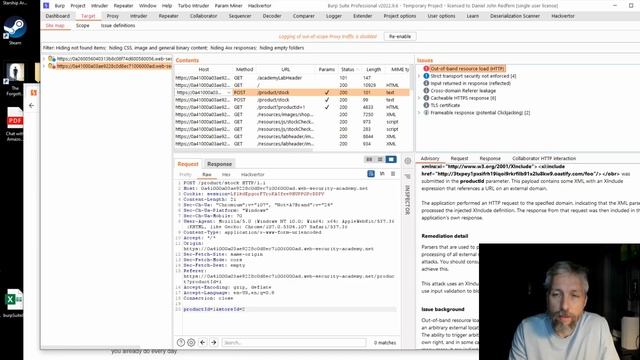
Task: Click productId=1&storeId=1 request body line
Action: pos(214,309)
